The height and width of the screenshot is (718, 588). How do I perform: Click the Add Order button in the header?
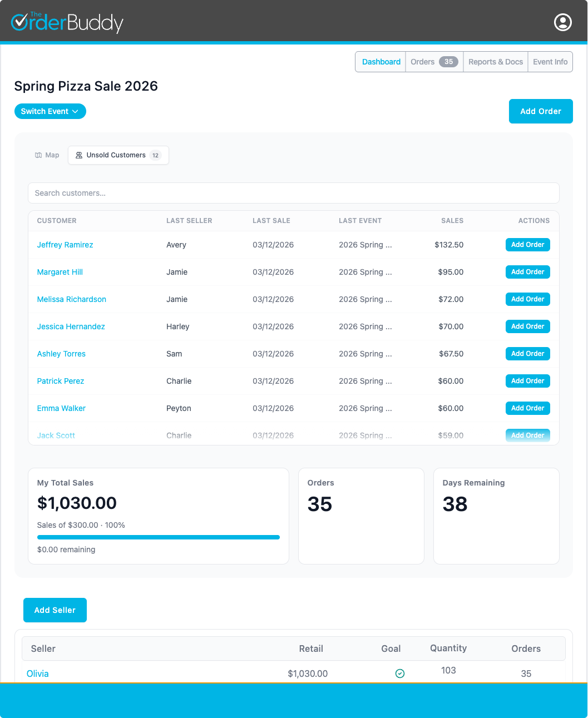pos(540,111)
